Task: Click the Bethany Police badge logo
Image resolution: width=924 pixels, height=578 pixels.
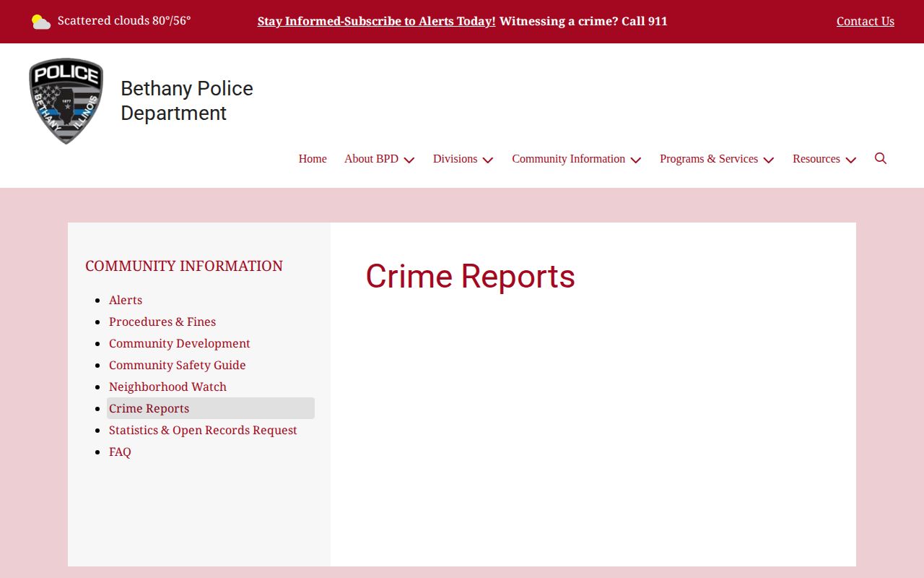Action: click(x=66, y=101)
